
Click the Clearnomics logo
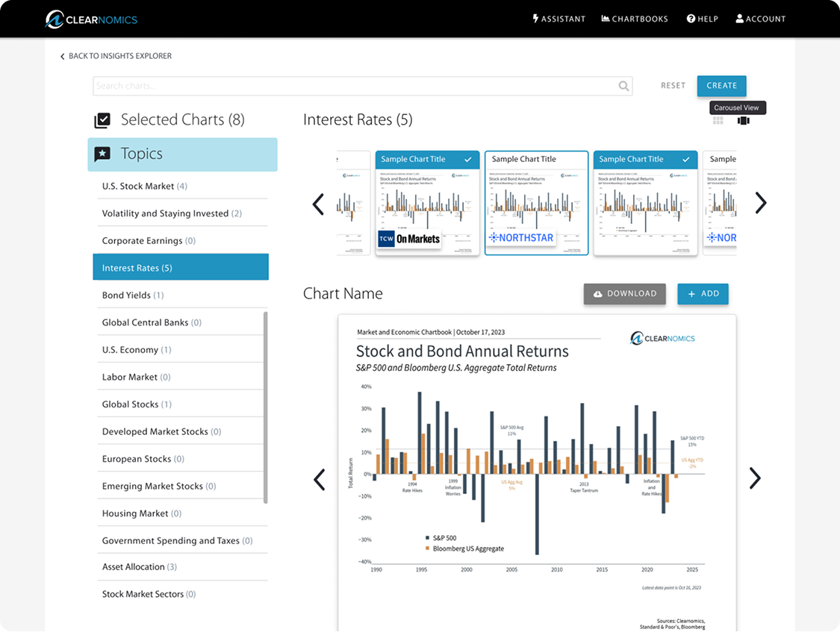point(91,19)
